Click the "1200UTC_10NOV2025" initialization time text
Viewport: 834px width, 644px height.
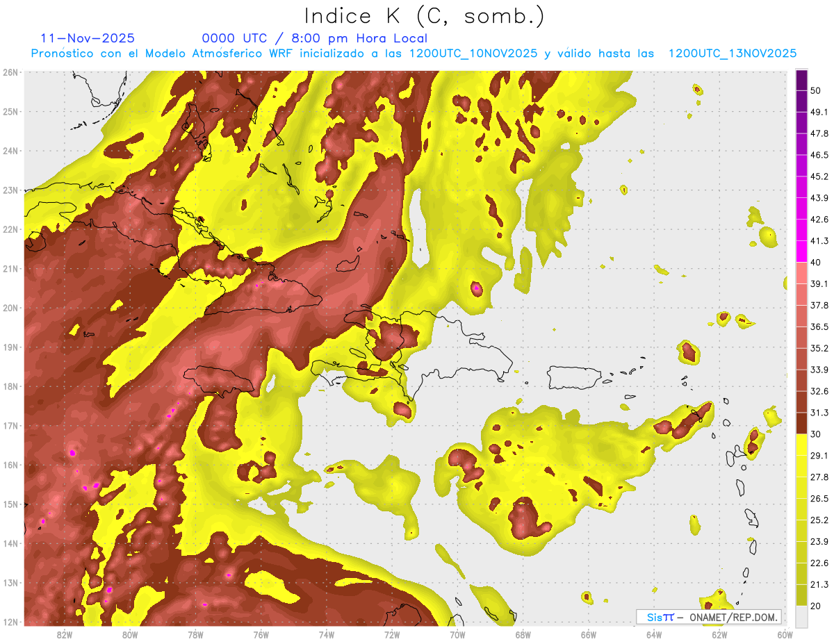[x=473, y=53]
